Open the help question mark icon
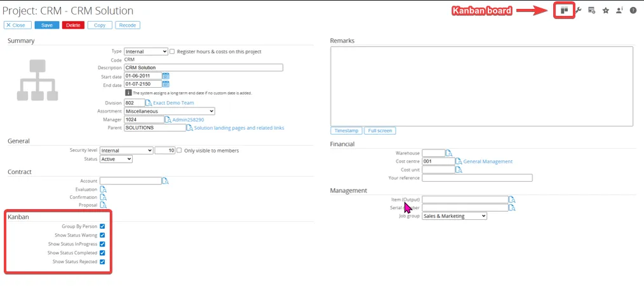Viewport: 644px width, 286px height. coord(633,10)
